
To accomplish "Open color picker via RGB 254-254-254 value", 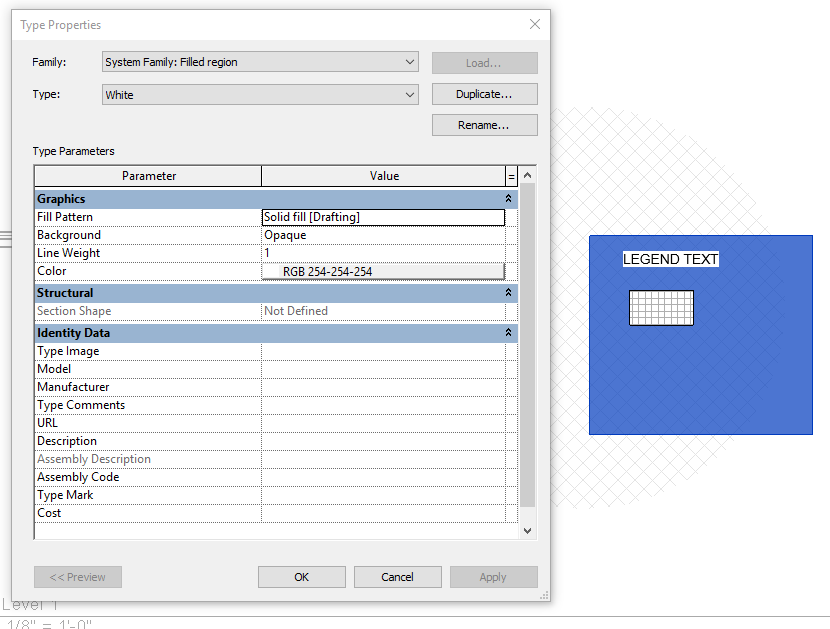I will click(x=383, y=270).
